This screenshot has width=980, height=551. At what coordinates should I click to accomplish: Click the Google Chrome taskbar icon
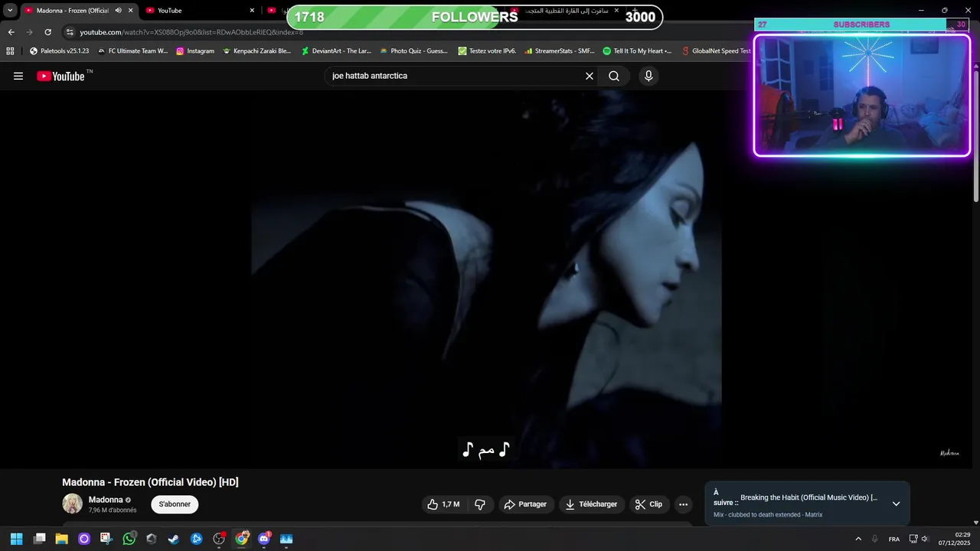tap(241, 539)
